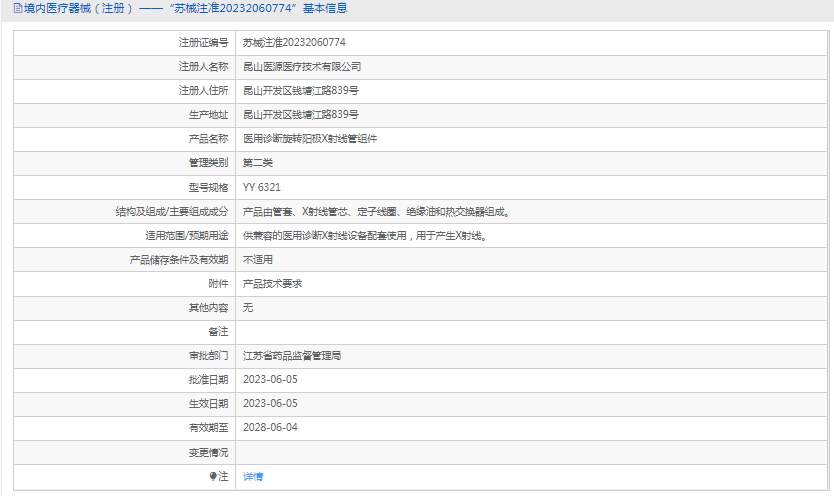Click the bulb icon beside 注 label
Screen dimensions: 834x496
click(x=213, y=476)
